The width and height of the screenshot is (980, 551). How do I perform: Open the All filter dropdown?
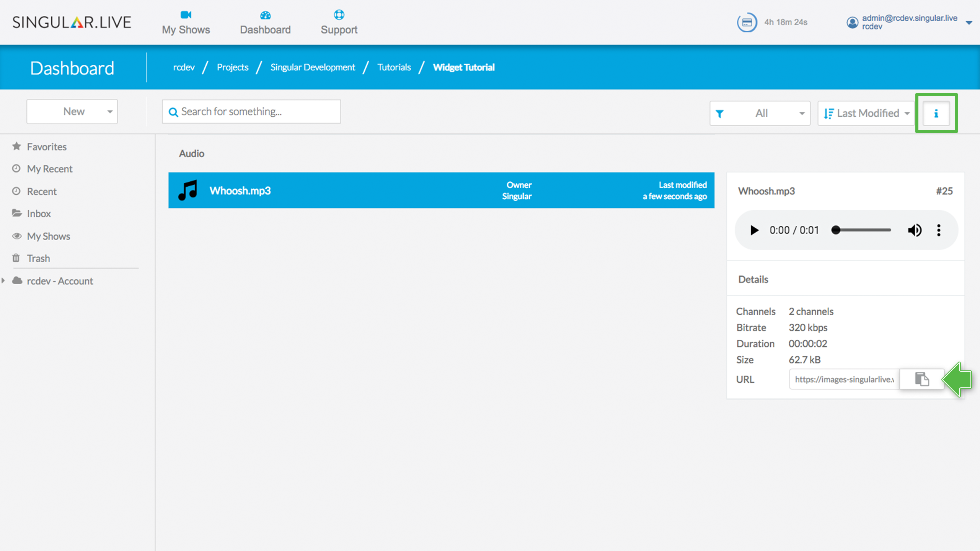tap(760, 113)
